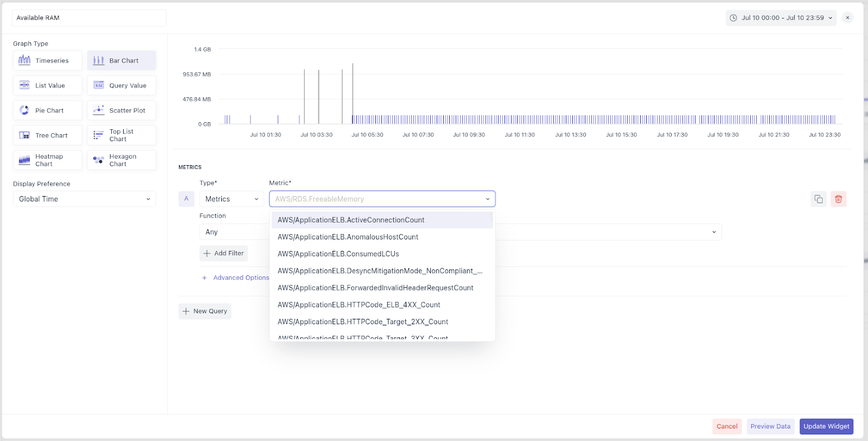Open the Type Metrics dropdown

pos(232,199)
